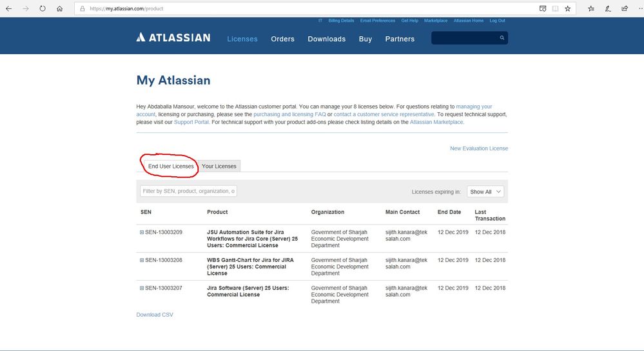
Task: Expand row SEN-13003207
Action: [142, 288]
